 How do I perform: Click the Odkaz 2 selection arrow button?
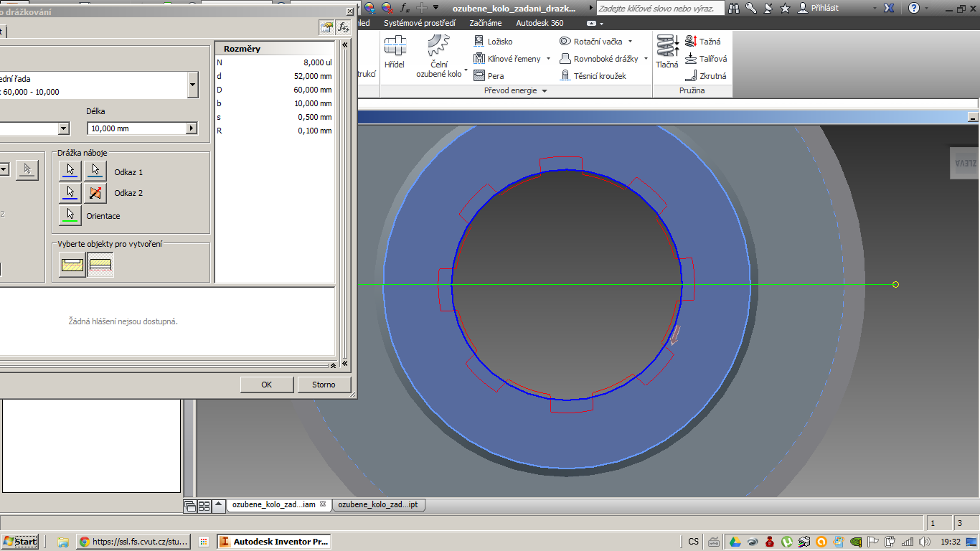point(70,192)
